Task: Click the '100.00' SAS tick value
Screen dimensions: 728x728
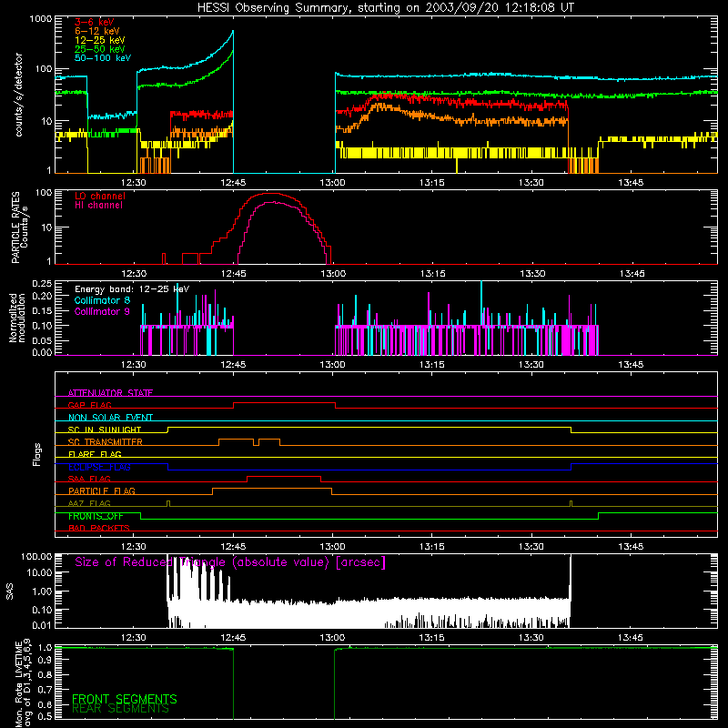Action: click(36, 557)
